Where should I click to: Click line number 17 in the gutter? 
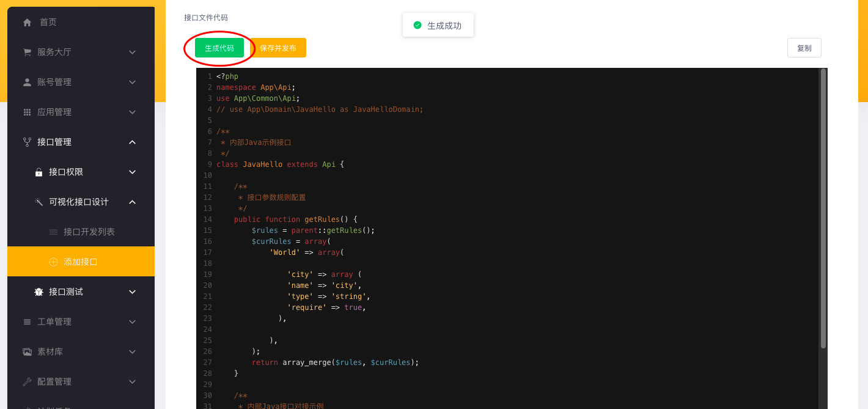pos(208,252)
